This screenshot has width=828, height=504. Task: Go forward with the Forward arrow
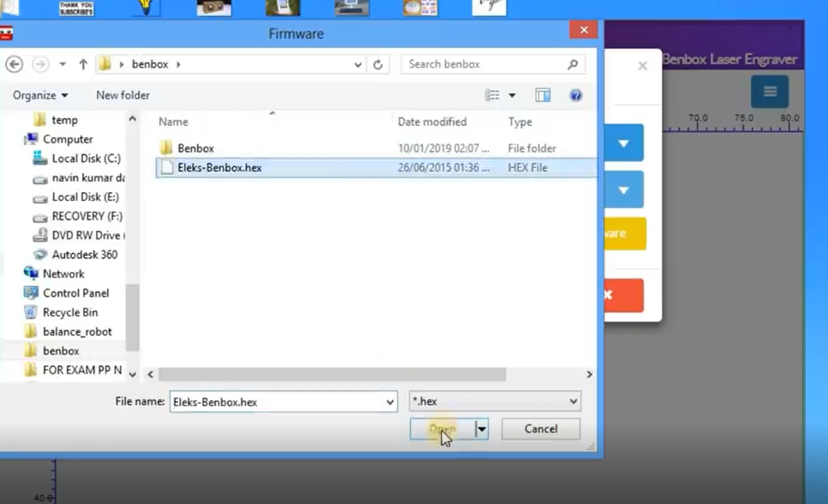[40, 64]
